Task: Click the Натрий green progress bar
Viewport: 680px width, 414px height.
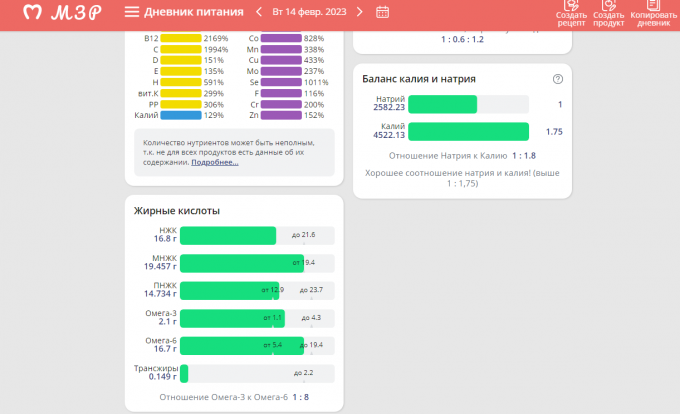Action: click(x=442, y=104)
